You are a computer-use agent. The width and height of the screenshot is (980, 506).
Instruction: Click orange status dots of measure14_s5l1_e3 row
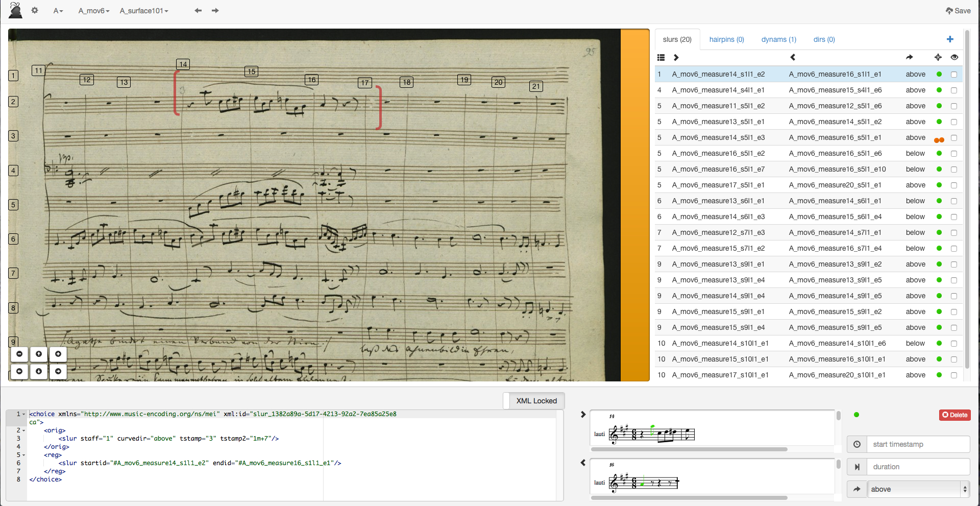(x=939, y=140)
